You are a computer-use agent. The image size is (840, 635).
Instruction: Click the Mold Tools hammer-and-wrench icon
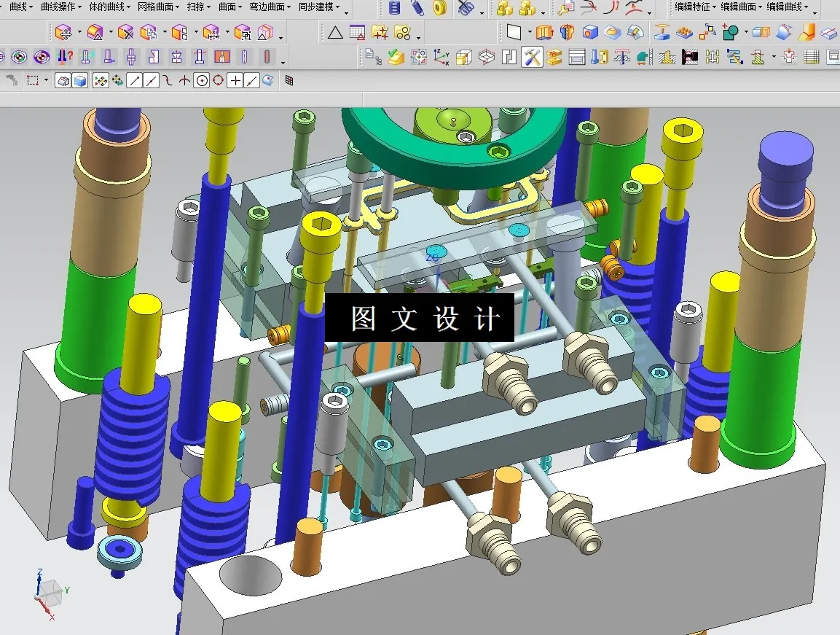532,57
